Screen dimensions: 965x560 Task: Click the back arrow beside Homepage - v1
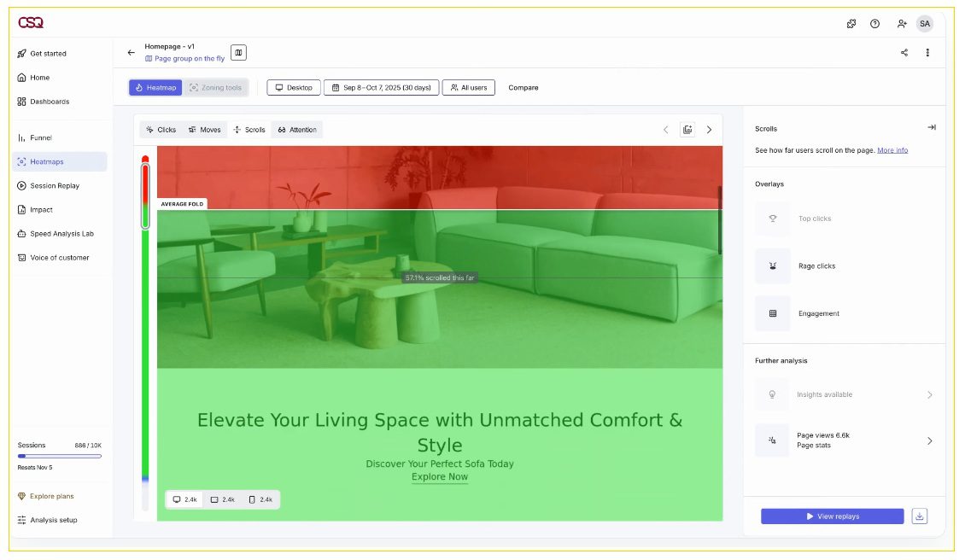click(132, 53)
